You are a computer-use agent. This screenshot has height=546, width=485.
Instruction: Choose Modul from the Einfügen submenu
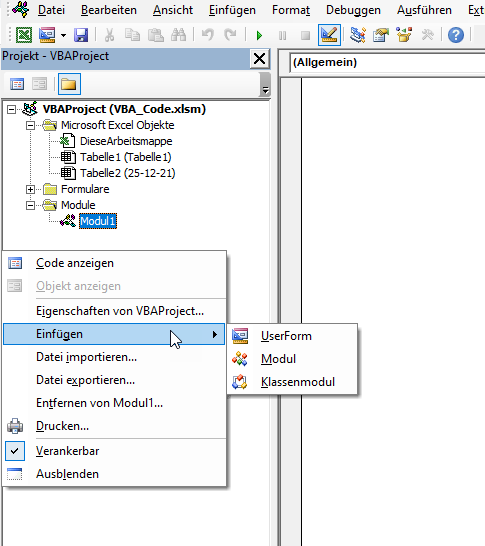(279, 359)
